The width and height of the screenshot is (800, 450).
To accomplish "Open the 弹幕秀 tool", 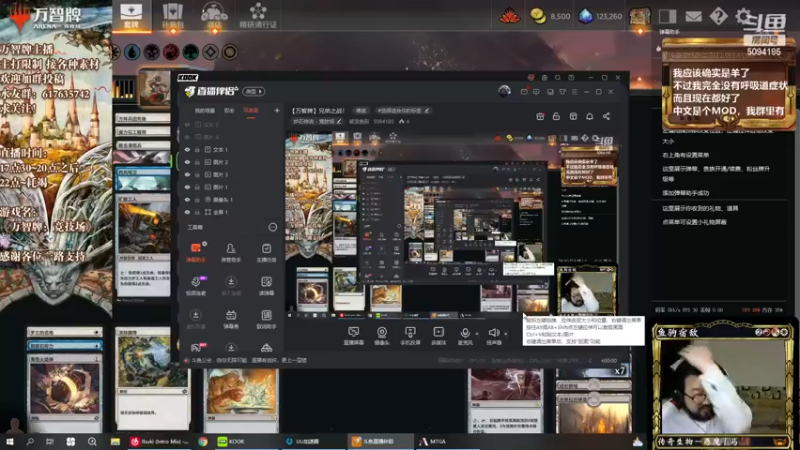I will (x=231, y=319).
